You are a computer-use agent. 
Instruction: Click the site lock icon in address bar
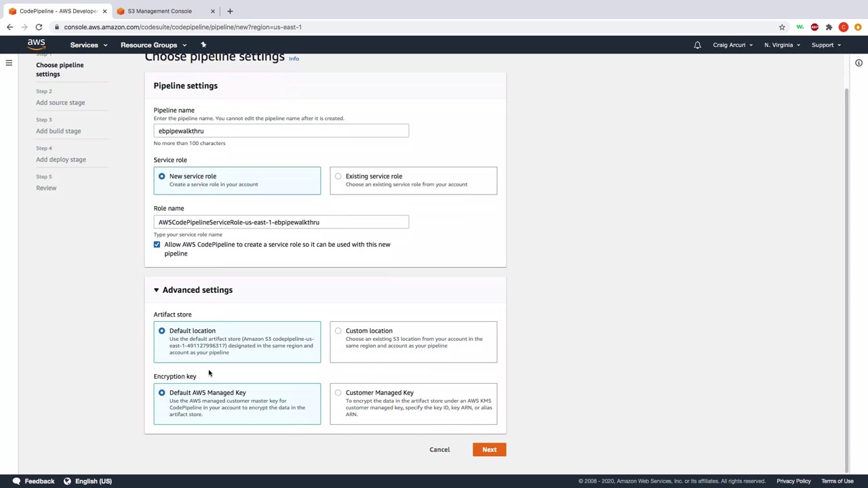click(x=57, y=27)
